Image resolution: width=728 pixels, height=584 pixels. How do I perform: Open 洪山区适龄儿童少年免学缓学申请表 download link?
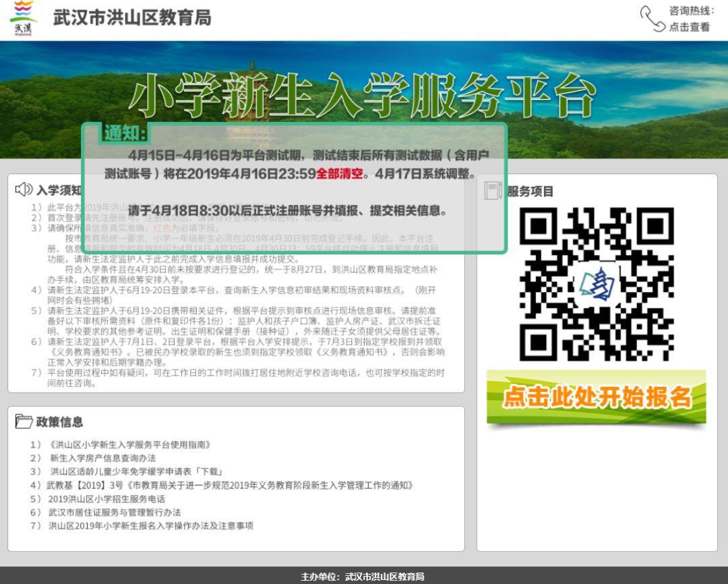coord(136,471)
